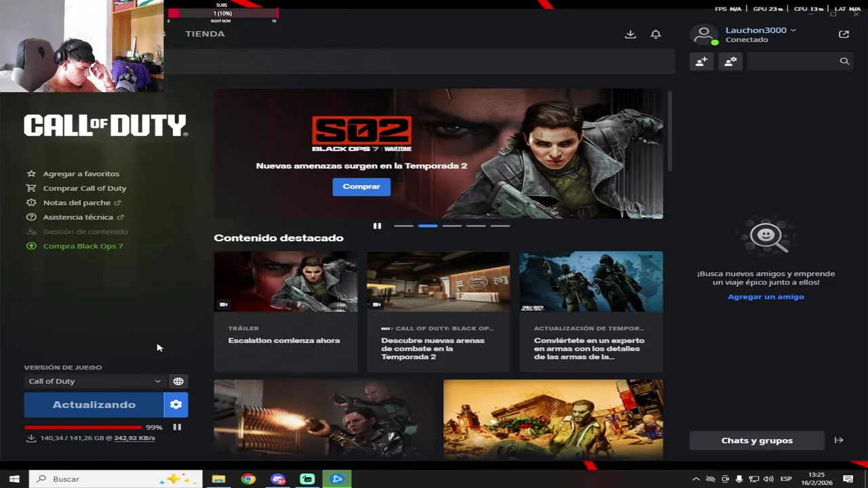Open the Call of Duty version dropdown
The width and height of the screenshot is (868, 488).
[94, 382]
